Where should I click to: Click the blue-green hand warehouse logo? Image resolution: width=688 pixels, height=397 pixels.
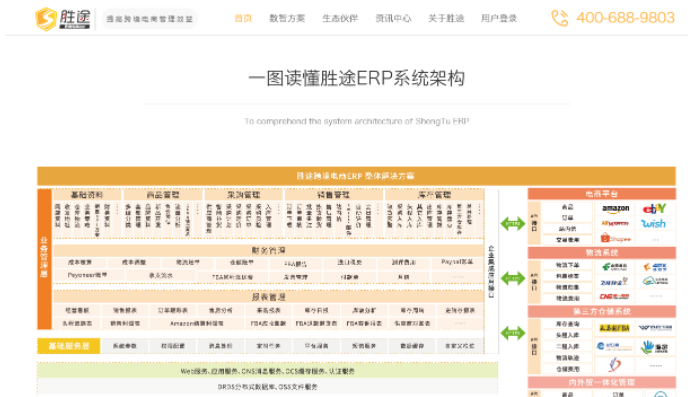pyautogui.click(x=654, y=347)
